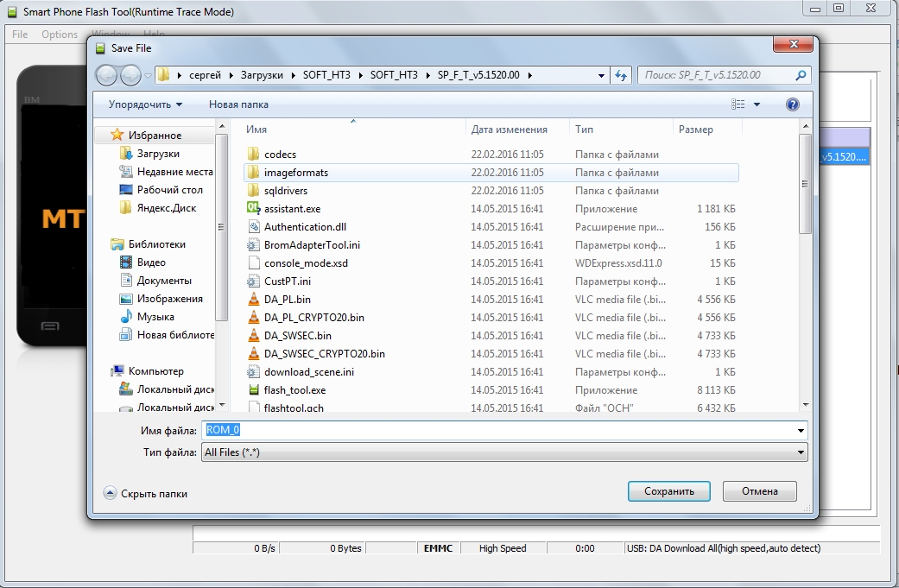Sort by Имя column header

click(x=352, y=130)
